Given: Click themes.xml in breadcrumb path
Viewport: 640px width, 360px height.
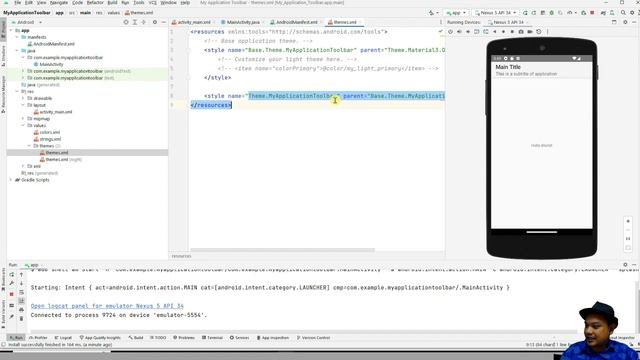Looking at the screenshot, I should (x=138, y=13).
